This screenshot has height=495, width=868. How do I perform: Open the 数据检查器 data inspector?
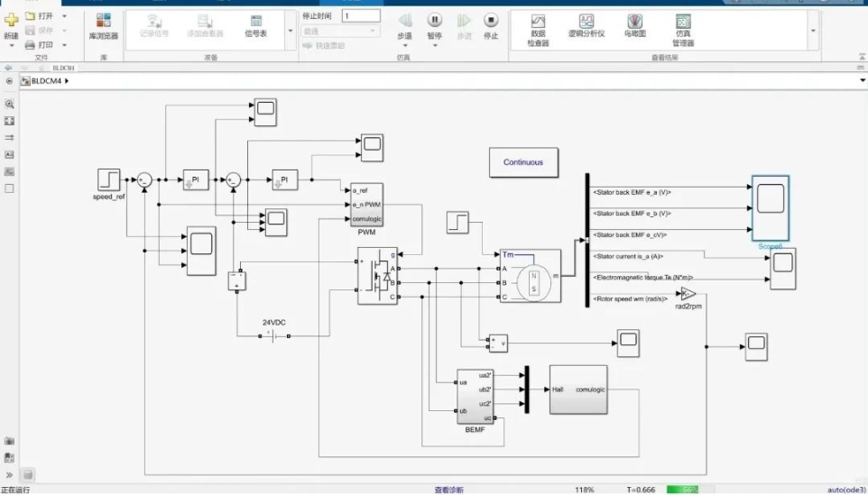(x=538, y=30)
